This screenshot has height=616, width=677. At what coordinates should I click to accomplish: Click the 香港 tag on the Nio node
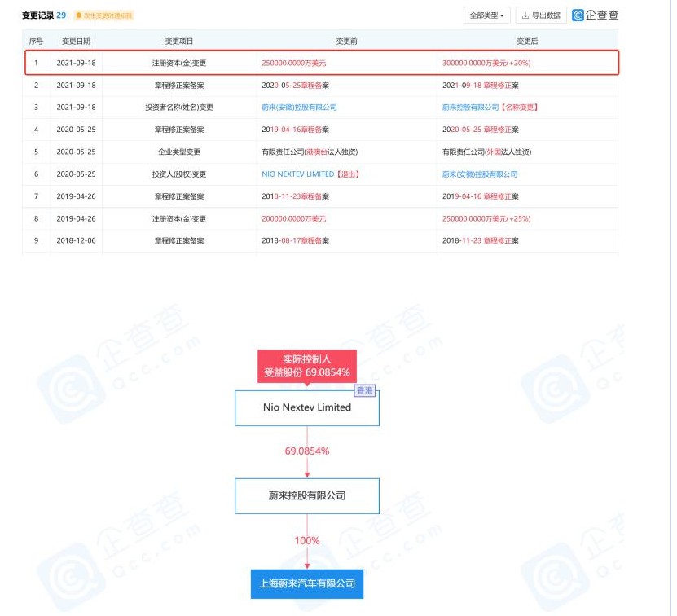[x=365, y=390]
